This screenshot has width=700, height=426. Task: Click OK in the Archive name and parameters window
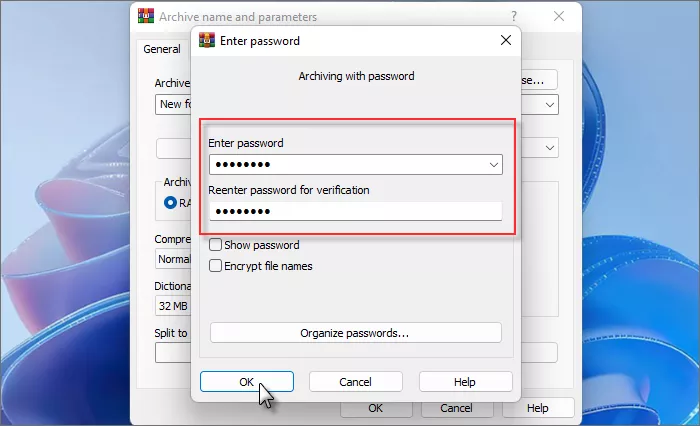[375, 408]
